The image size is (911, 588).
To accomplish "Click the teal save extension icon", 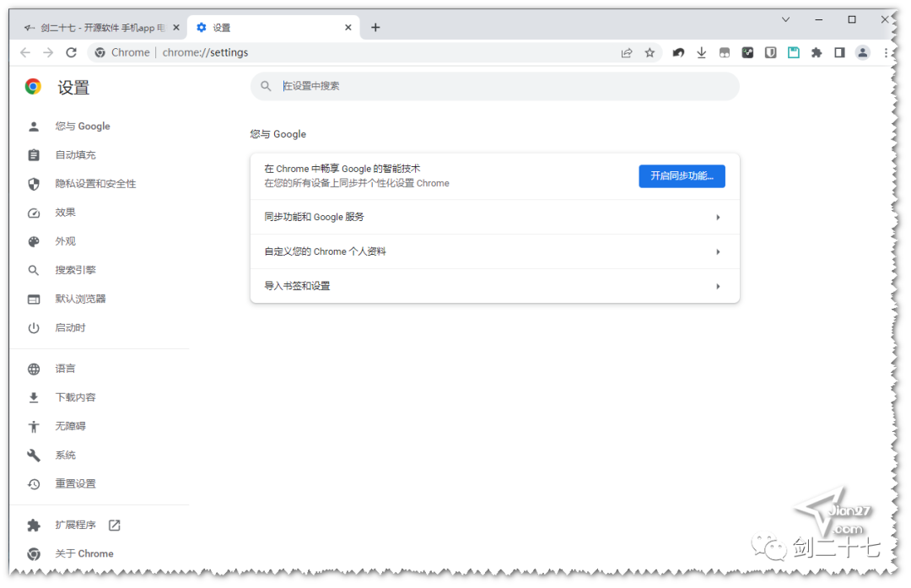I will [794, 53].
